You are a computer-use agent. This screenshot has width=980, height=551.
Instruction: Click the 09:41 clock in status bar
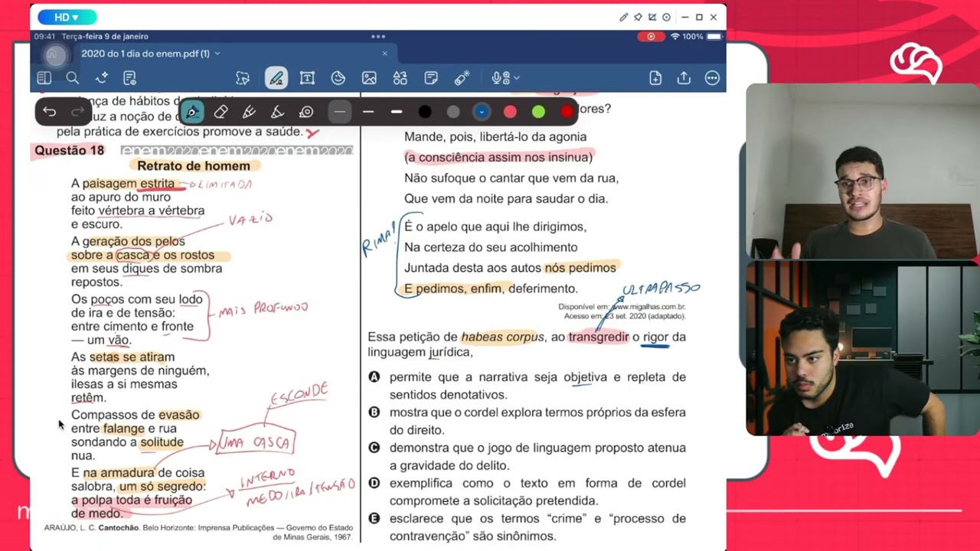tap(44, 36)
